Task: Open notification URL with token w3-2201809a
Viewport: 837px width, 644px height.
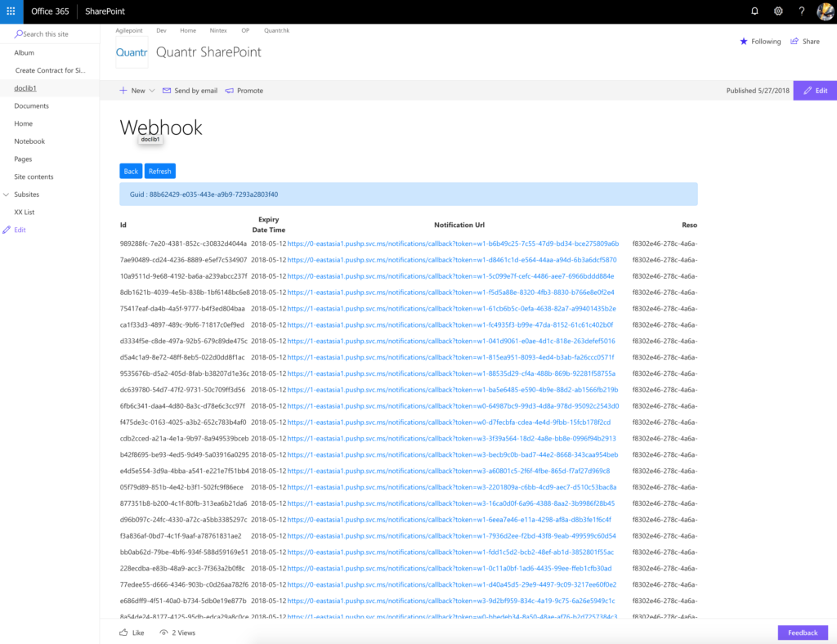Action: pos(451,487)
